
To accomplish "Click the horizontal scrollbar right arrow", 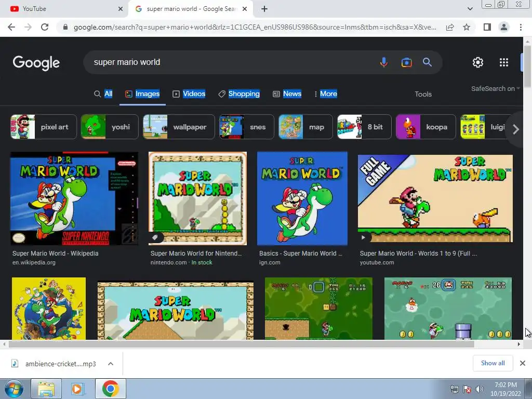I will [x=519, y=344].
